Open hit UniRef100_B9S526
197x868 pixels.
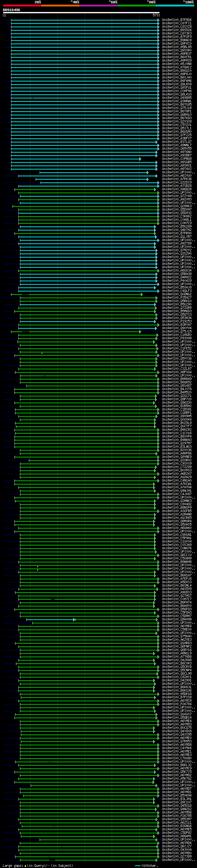[x=176, y=30]
